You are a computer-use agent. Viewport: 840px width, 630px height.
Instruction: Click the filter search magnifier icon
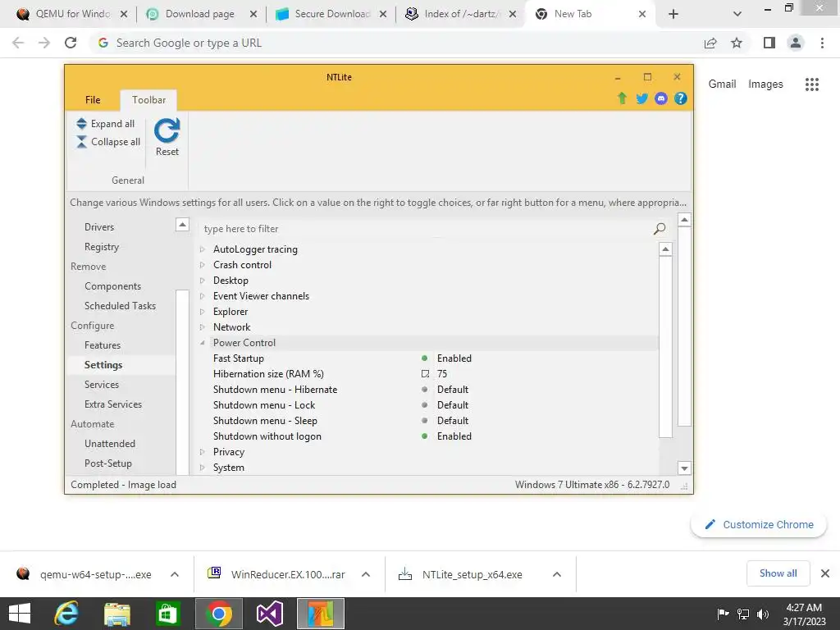[660, 229]
